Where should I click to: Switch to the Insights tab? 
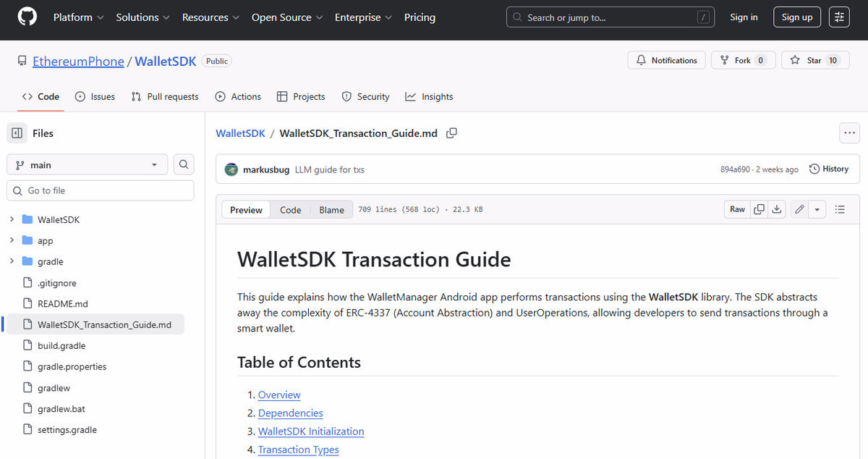[x=429, y=96]
